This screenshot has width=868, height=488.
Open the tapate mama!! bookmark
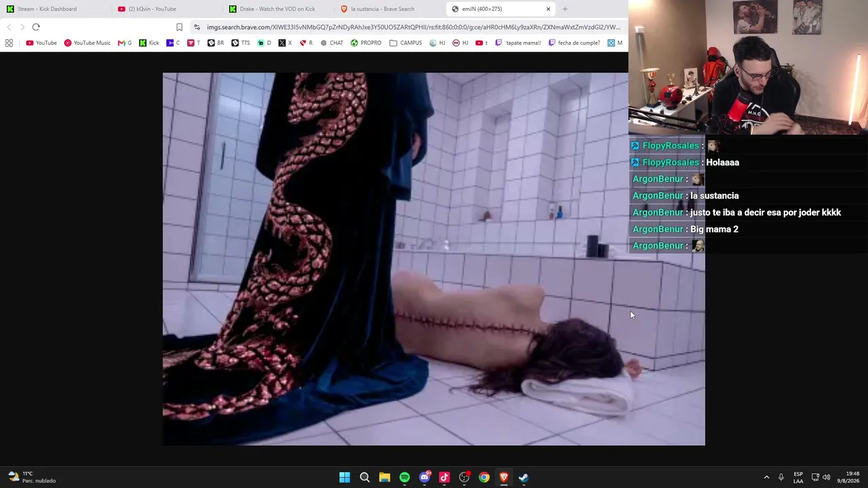[518, 43]
